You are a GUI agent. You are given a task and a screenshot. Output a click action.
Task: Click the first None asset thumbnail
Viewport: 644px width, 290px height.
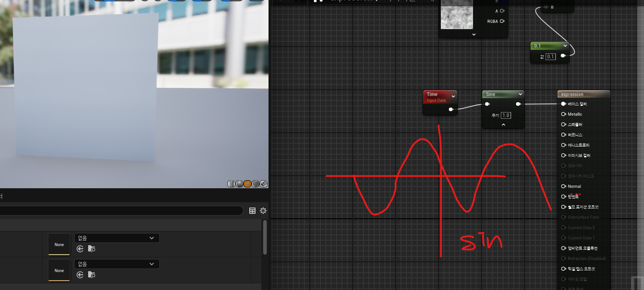click(x=59, y=244)
